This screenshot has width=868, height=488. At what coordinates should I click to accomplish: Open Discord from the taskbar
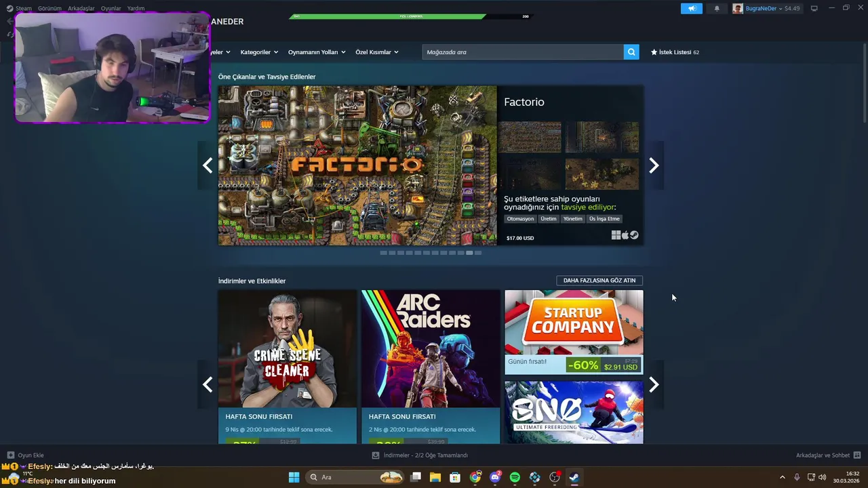click(495, 477)
